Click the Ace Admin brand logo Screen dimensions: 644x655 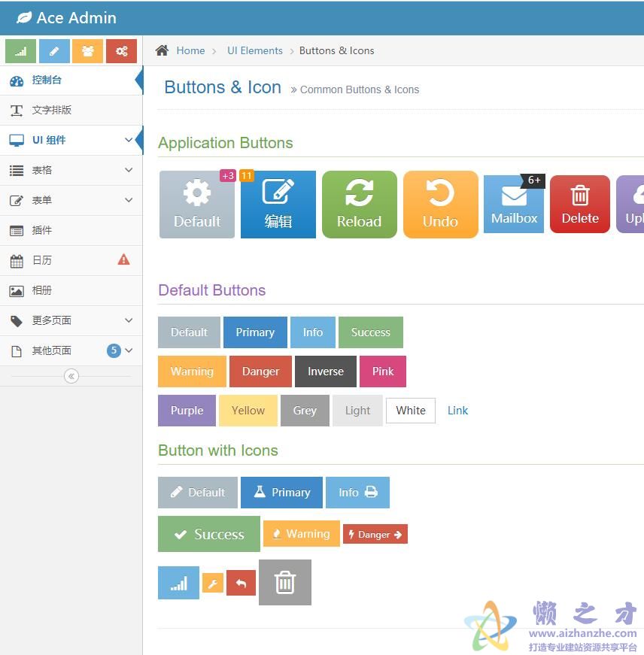[x=66, y=17]
